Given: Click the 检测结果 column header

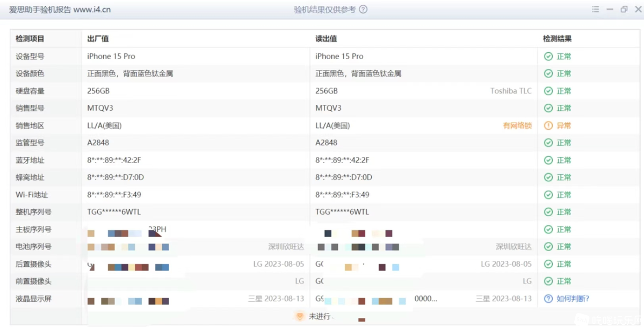Looking at the screenshot, I should point(558,39).
